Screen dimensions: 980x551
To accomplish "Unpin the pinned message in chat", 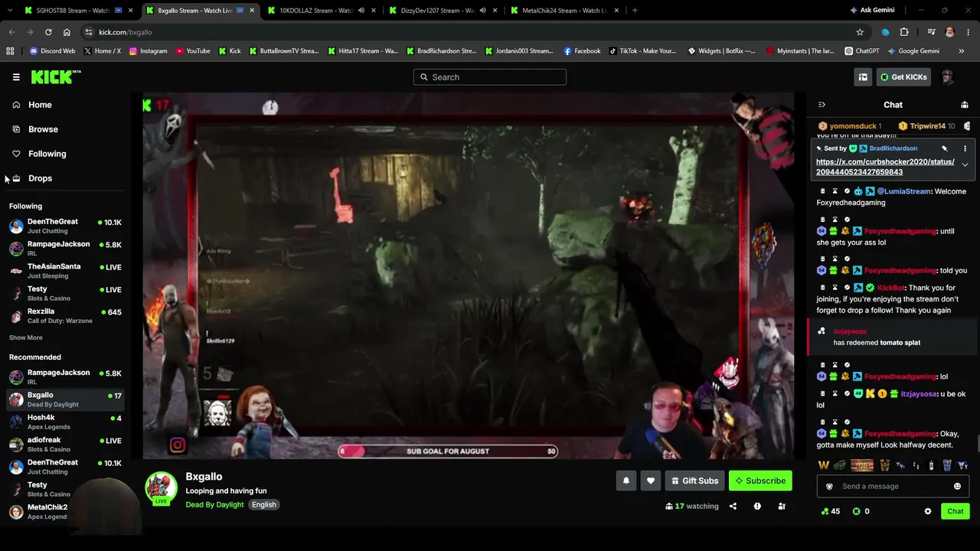I will [945, 148].
